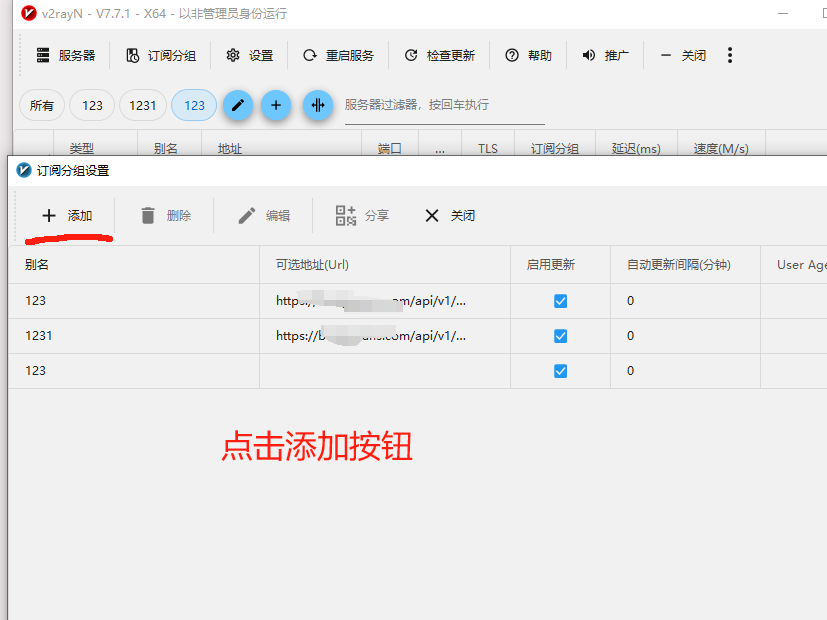Click the blue round auto-resize column icon
The image size is (827, 620).
318,105
